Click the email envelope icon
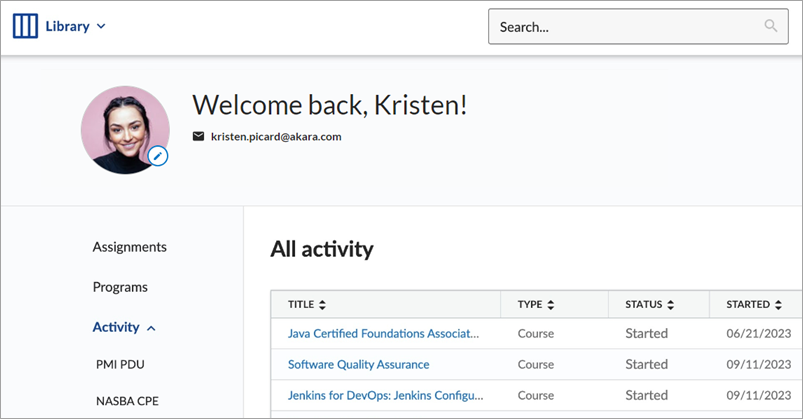 pyautogui.click(x=198, y=136)
